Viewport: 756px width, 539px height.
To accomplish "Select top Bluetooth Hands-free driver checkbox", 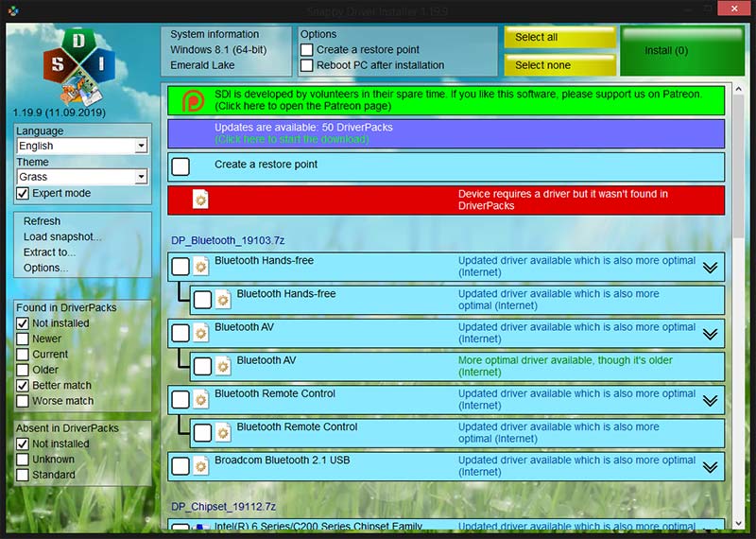I will tap(180, 267).
